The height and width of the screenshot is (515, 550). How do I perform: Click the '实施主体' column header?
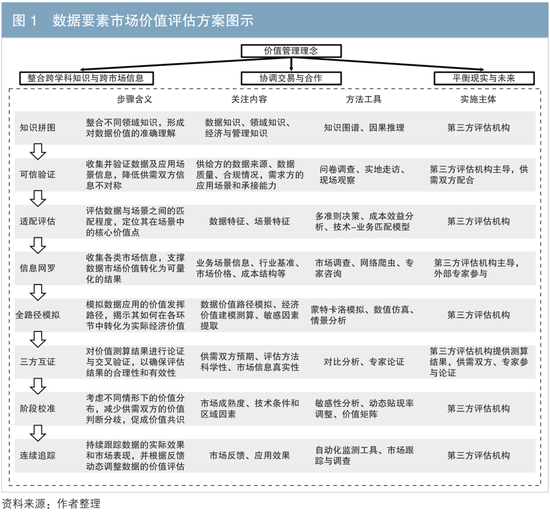tap(478, 99)
